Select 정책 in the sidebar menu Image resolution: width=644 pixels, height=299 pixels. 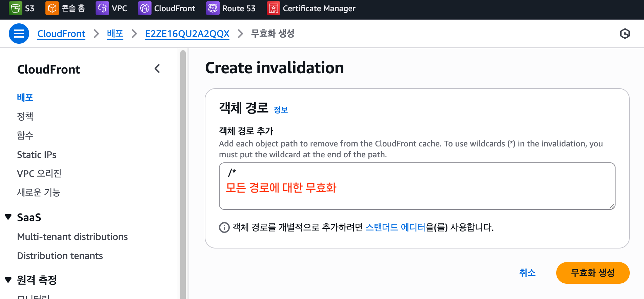click(25, 116)
